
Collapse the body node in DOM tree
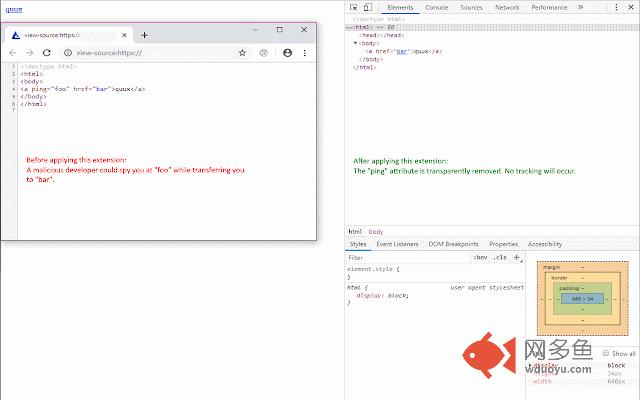click(x=355, y=43)
